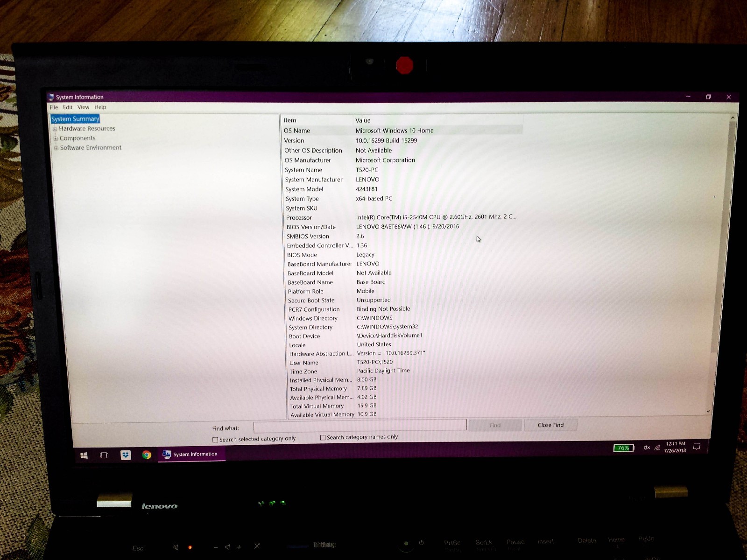Select System Summary in the tree
This screenshot has width=747, height=560.
tap(75, 119)
